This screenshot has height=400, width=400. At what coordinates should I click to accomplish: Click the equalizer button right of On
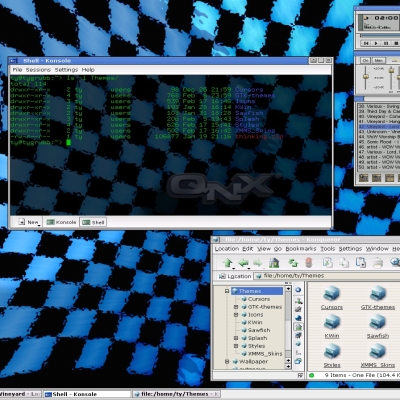click(x=379, y=60)
